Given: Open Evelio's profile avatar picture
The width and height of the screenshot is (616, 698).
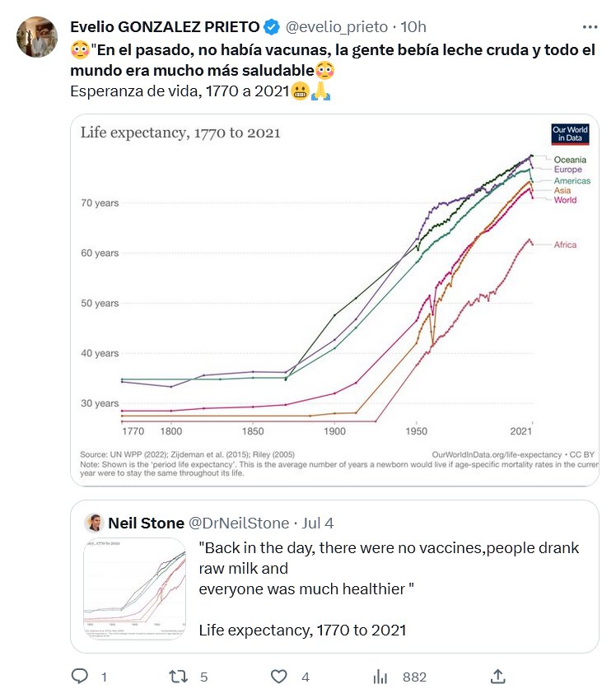Looking at the screenshot, I should 37,37.
